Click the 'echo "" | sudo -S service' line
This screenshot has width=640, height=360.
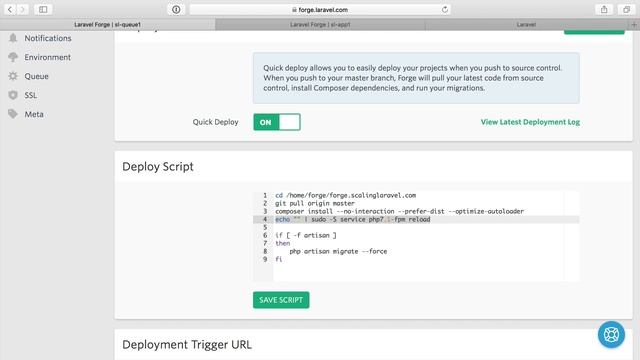353,219
